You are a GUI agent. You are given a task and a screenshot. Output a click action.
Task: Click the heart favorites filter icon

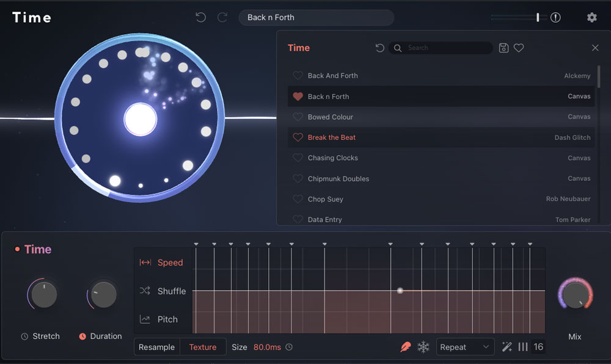click(519, 48)
